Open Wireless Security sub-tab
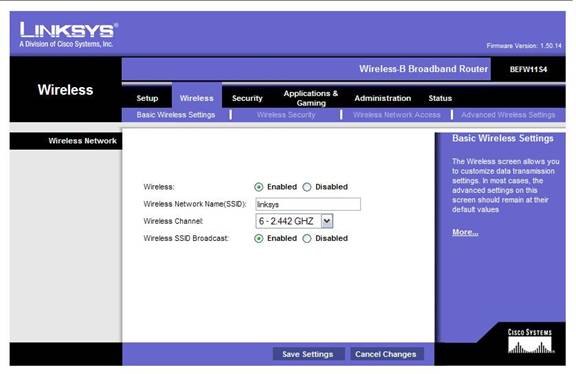The image size is (576, 374). pos(286,115)
